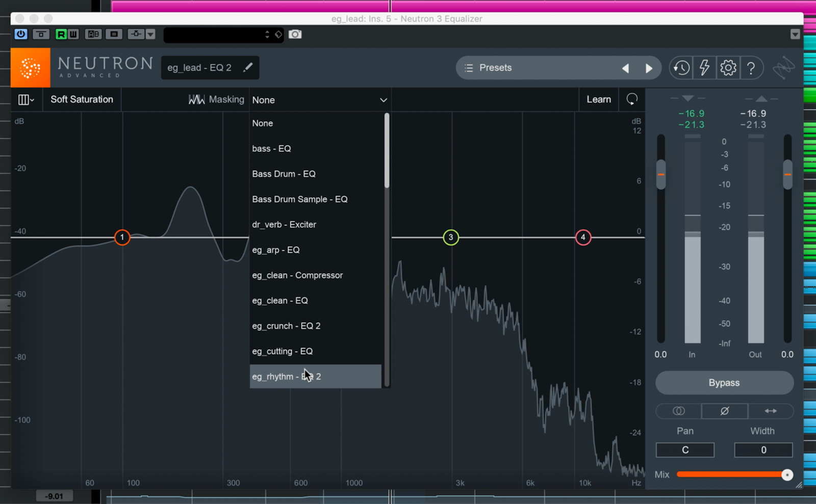Toggle phase invert icon

click(725, 411)
